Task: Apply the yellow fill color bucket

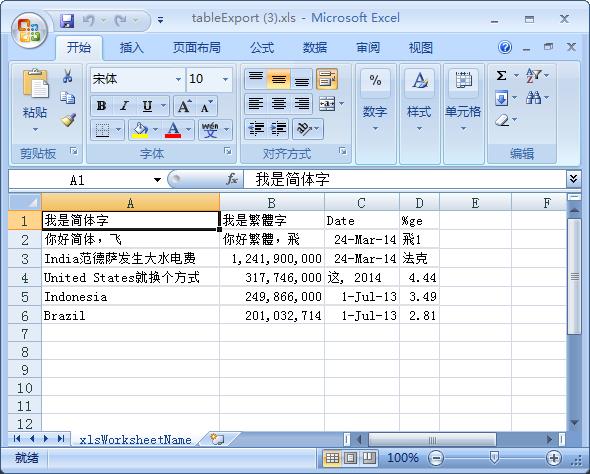Action: 140,130
